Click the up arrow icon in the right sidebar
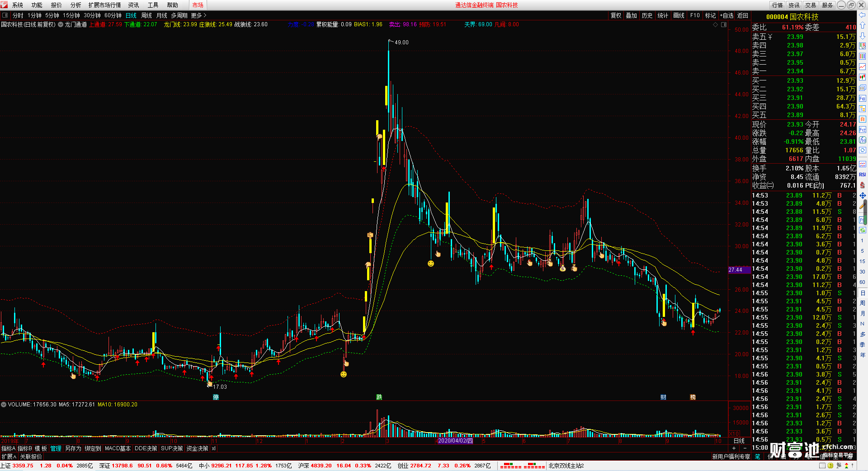Screen dimensions: 868x471 862,25
